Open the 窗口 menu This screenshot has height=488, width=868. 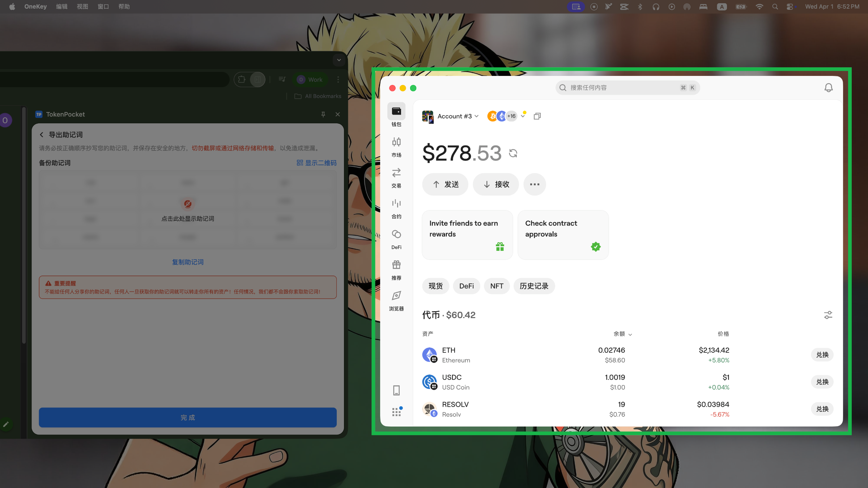point(103,7)
